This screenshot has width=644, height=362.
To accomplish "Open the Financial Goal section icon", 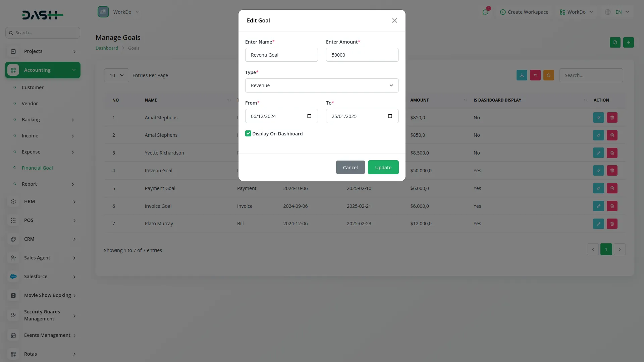I will (14, 168).
